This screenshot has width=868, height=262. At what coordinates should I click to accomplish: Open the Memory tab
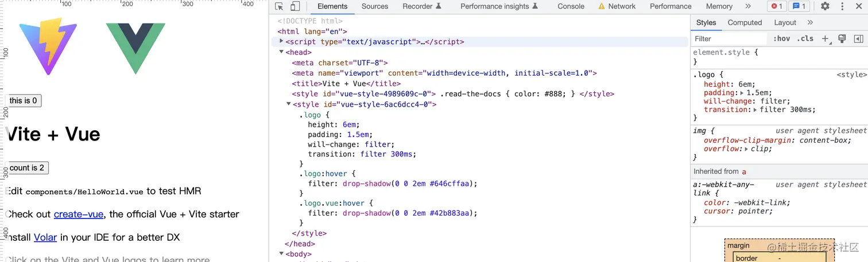click(719, 6)
